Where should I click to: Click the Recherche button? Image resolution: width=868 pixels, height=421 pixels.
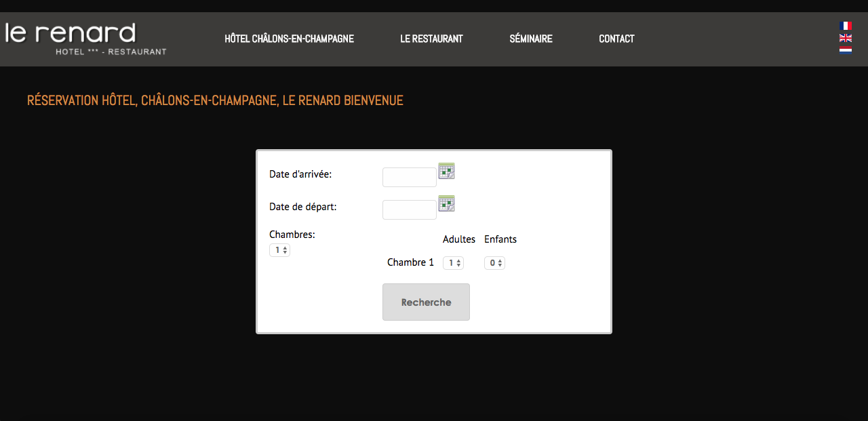pyautogui.click(x=426, y=302)
